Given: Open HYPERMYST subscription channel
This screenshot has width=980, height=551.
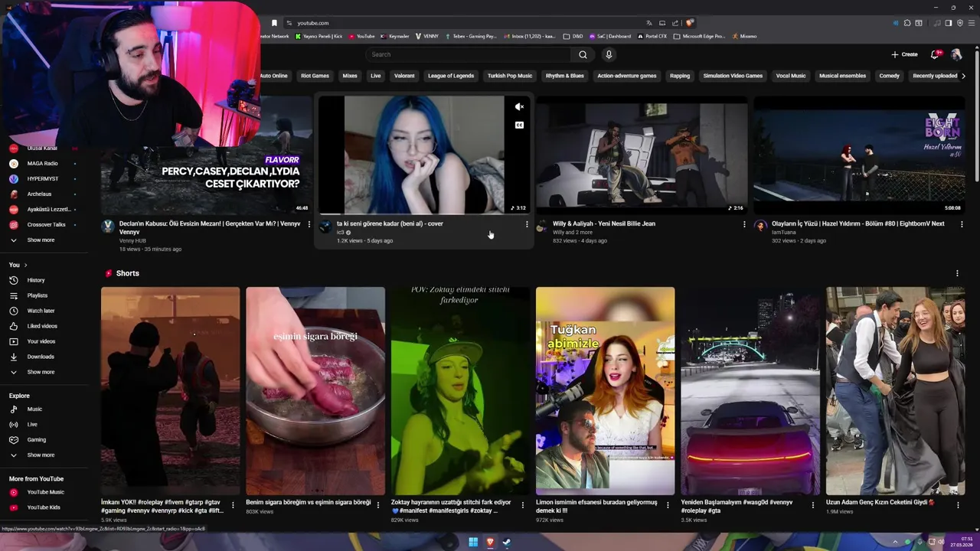Looking at the screenshot, I should coord(42,179).
